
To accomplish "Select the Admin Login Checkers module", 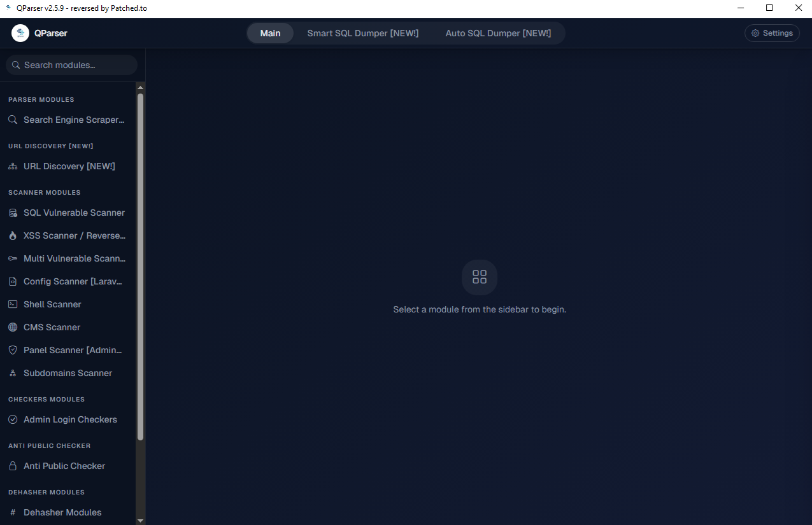I will pos(67,419).
